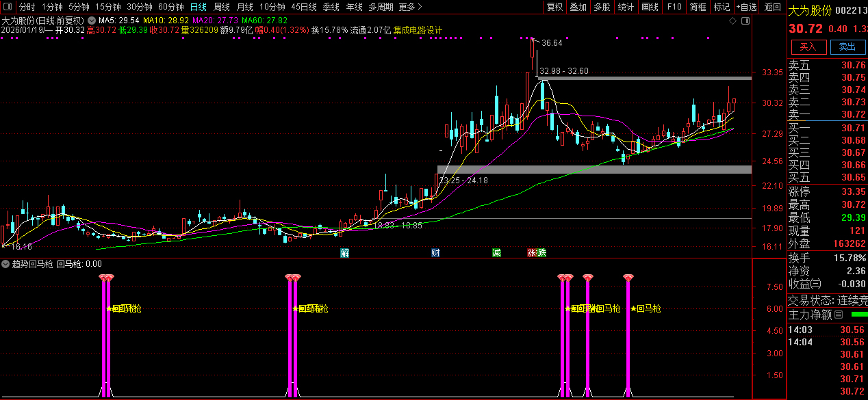Switch to 季线 quarterly period

tap(331, 7)
